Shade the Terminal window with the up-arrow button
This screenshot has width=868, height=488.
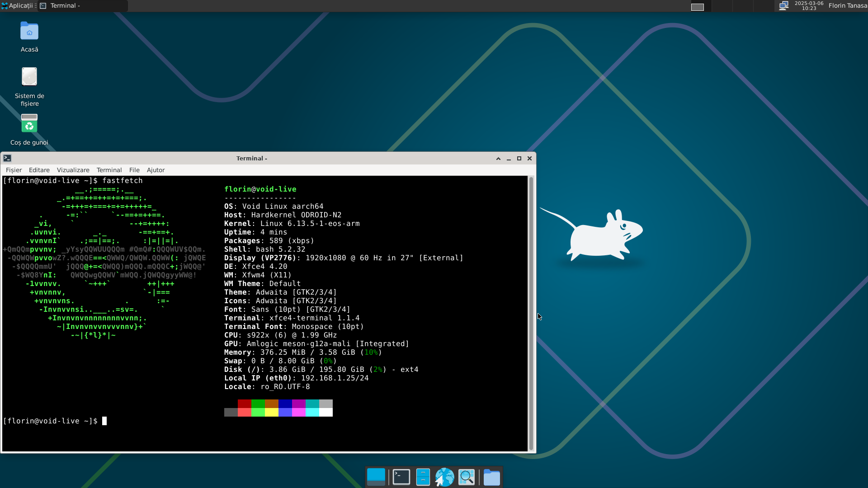pos(498,159)
